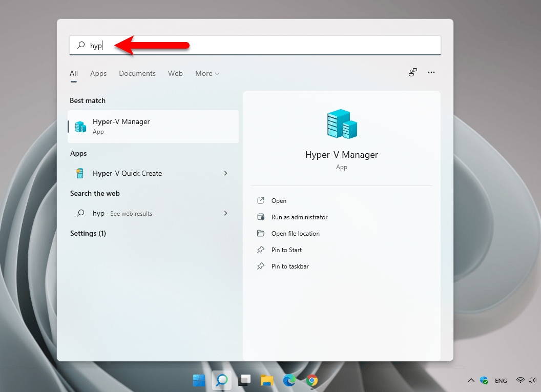Click the Pin to Start pin icon
Screen dimensions: 541x392
261,250
